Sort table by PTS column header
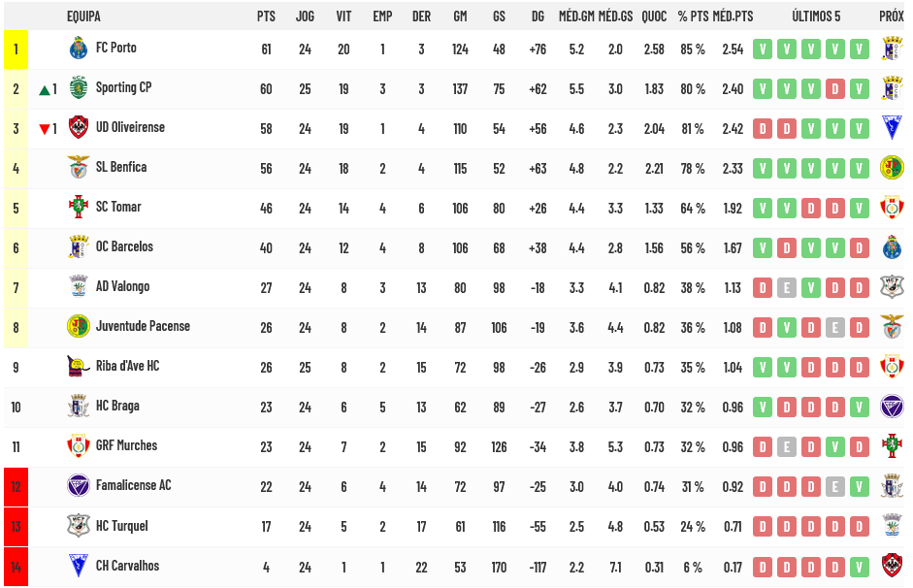The width and height of the screenshot is (913, 588). 266,16
